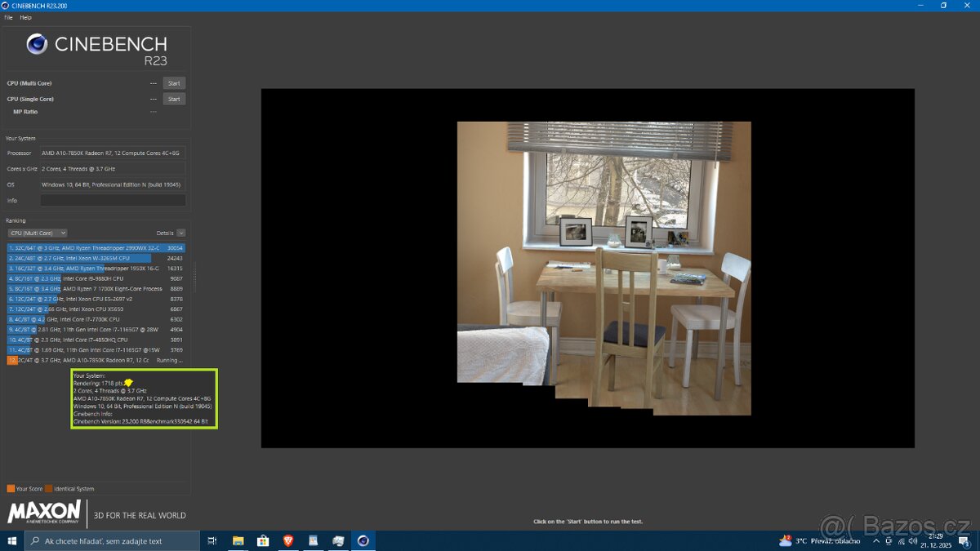The width and height of the screenshot is (980, 551).
Task: Open Task View in the taskbar
Action: [x=212, y=540]
